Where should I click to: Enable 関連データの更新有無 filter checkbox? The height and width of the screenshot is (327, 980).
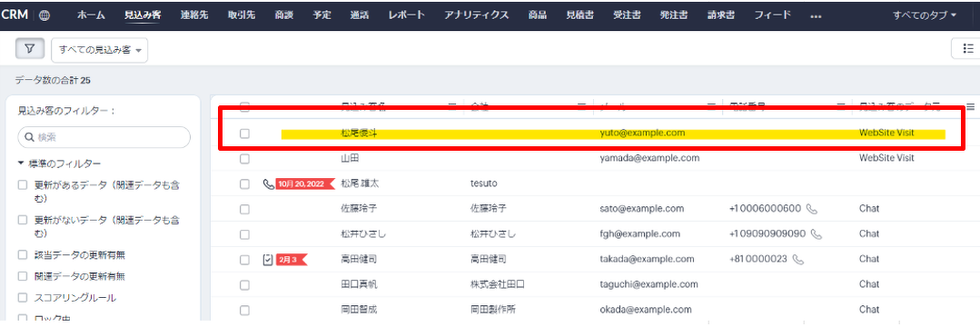click(x=23, y=276)
